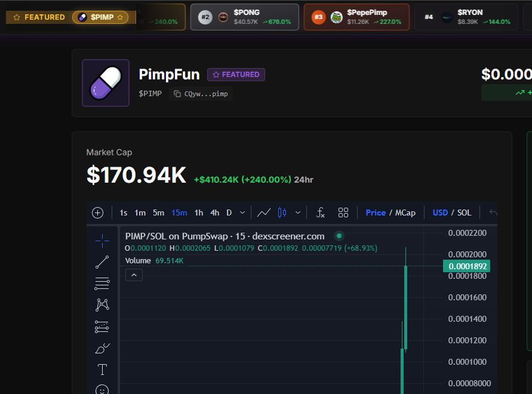The image size is (532, 394).
Task: Select the brush drawing tool
Action: coord(102,348)
